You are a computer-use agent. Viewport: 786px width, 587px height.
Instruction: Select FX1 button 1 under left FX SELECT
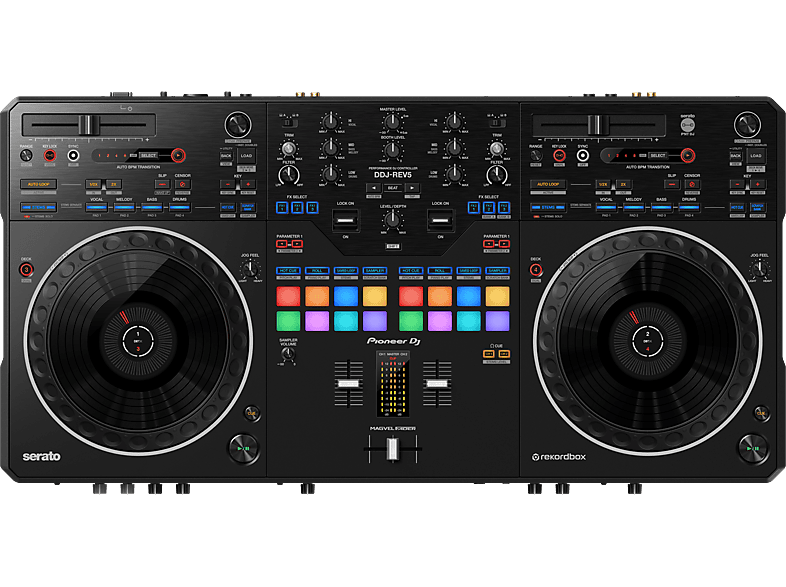point(283,207)
